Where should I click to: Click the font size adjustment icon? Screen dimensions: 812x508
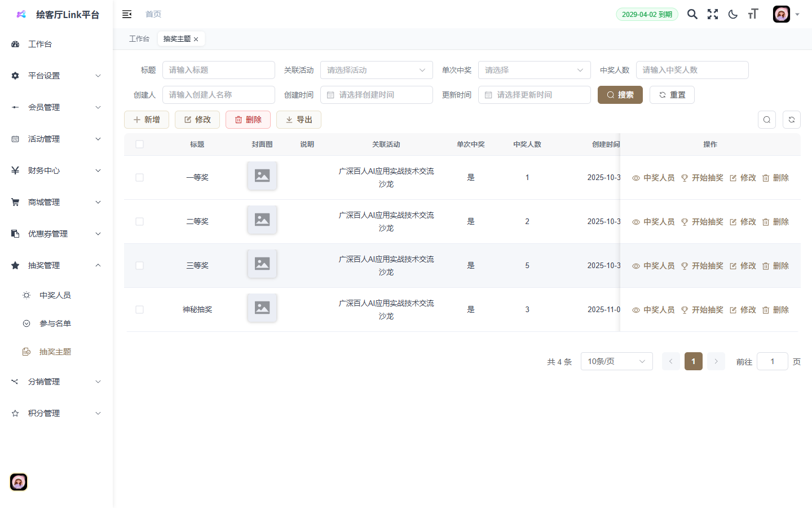pos(753,14)
